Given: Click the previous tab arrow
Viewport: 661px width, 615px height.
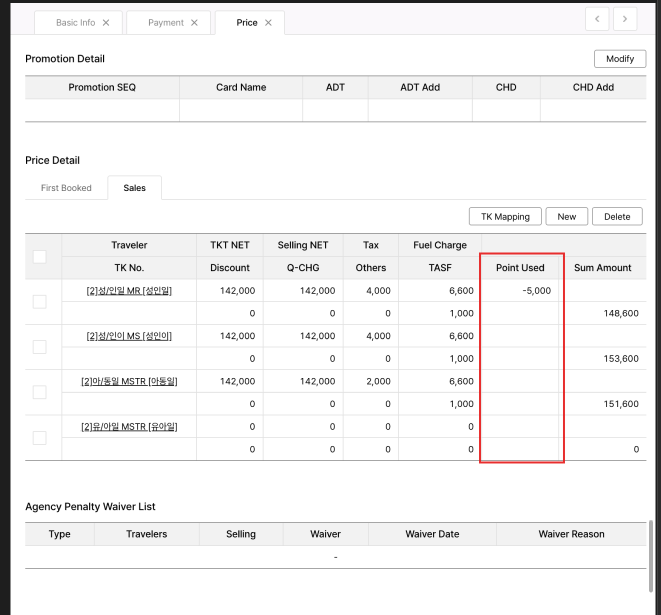Looking at the screenshot, I should 597,19.
